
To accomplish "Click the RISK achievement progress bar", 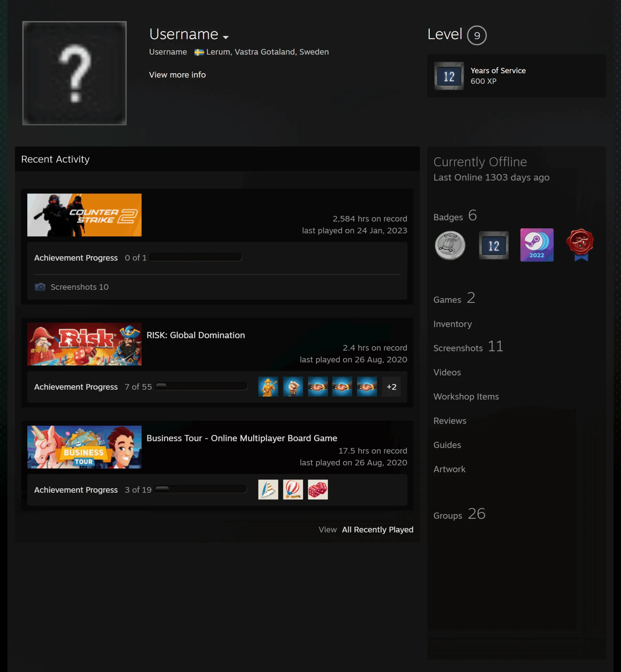I will point(201,386).
